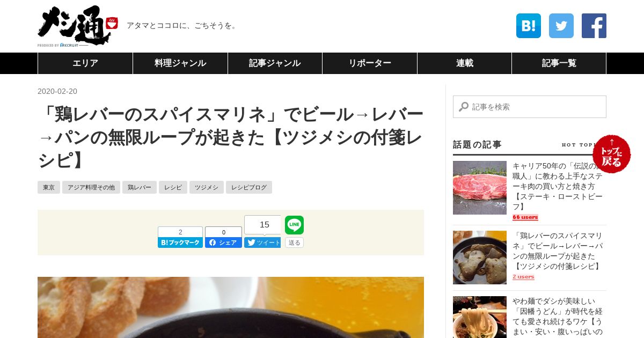
Task: Open the 記事ジャンル menu
Action: pos(275,63)
